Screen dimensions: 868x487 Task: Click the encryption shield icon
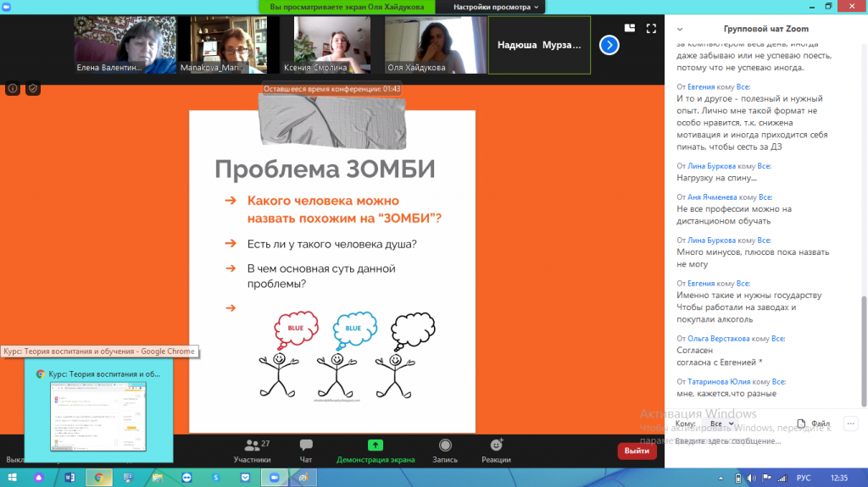tap(33, 88)
